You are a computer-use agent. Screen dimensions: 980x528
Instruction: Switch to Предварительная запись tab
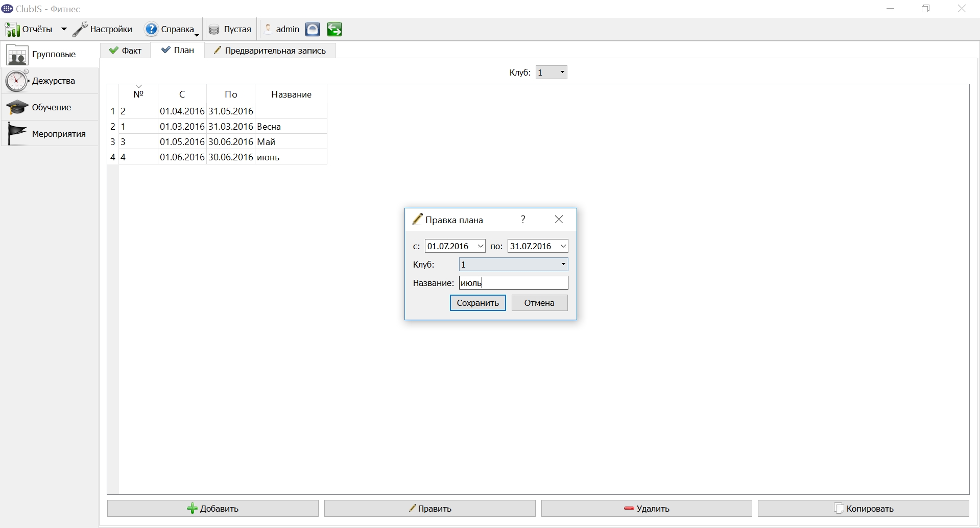[x=270, y=51]
